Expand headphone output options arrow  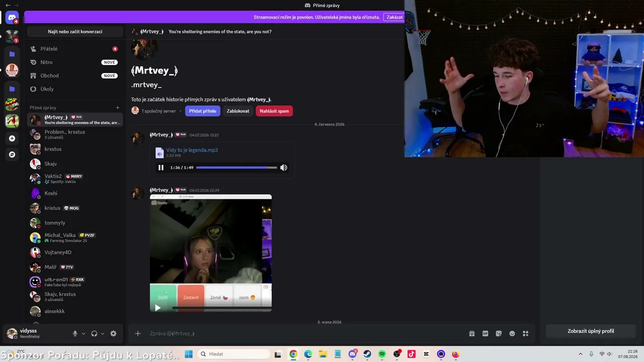pyautogui.click(x=103, y=333)
